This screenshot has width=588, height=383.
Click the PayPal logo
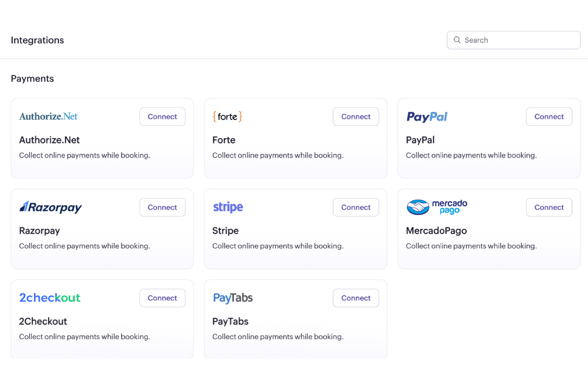(x=427, y=116)
